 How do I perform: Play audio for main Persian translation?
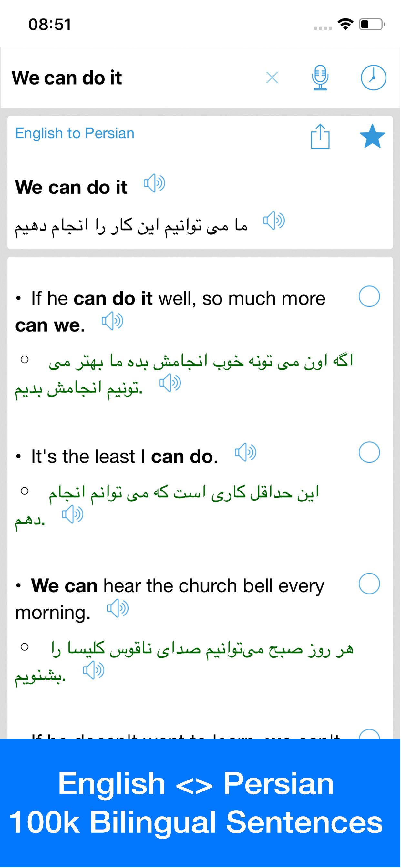point(274,221)
